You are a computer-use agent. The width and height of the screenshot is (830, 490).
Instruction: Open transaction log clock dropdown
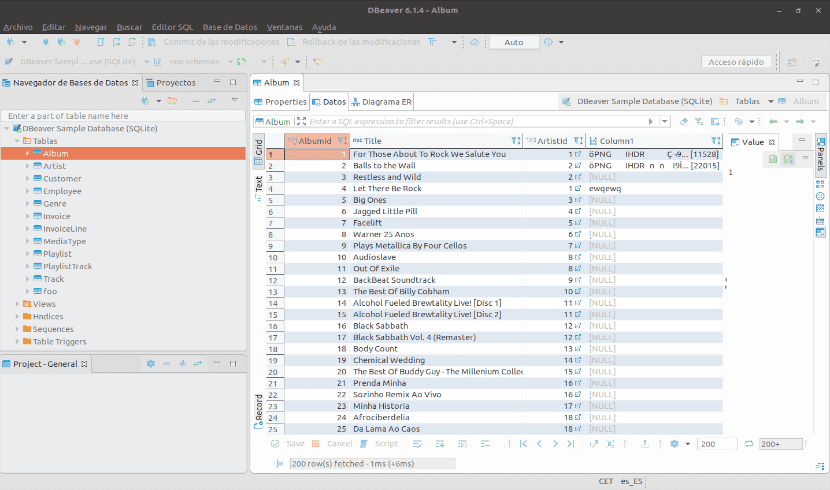pyautogui.click(x=561, y=42)
